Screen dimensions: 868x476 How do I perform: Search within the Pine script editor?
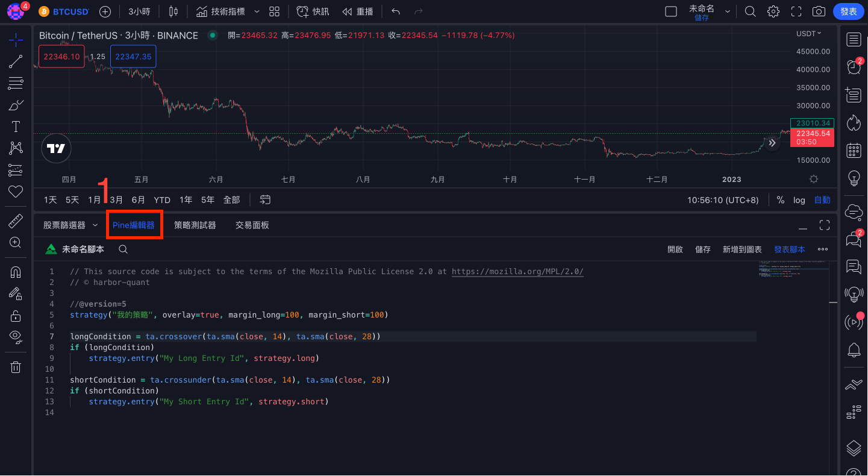tap(123, 249)
